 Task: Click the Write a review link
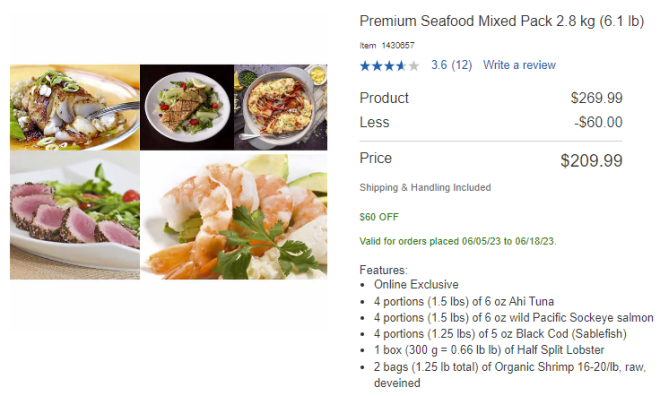519,65
